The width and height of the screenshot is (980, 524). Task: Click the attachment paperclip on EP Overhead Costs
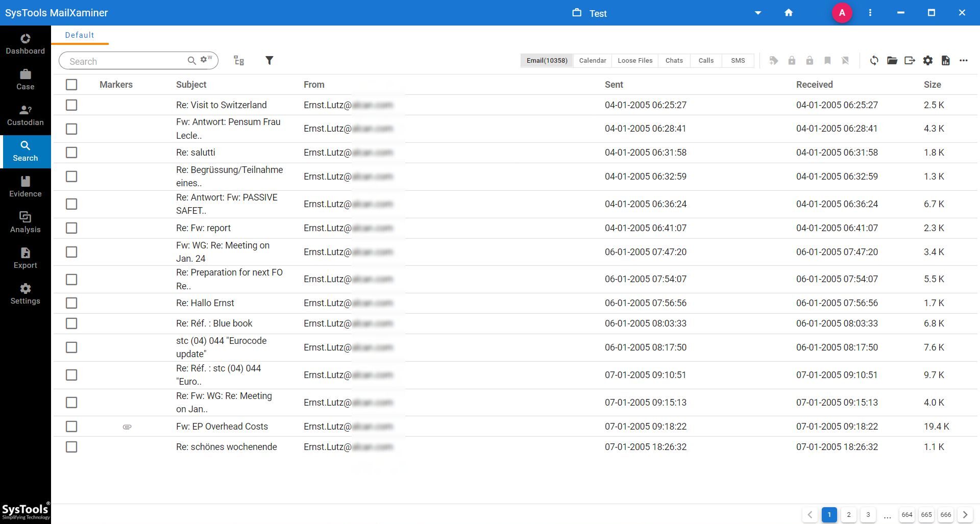click(x=127, y=427)
